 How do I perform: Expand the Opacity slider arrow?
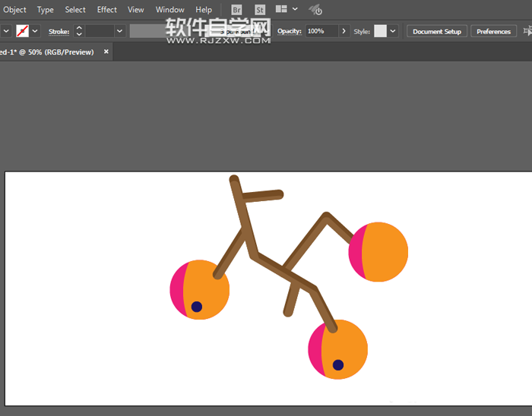[344, 31]
